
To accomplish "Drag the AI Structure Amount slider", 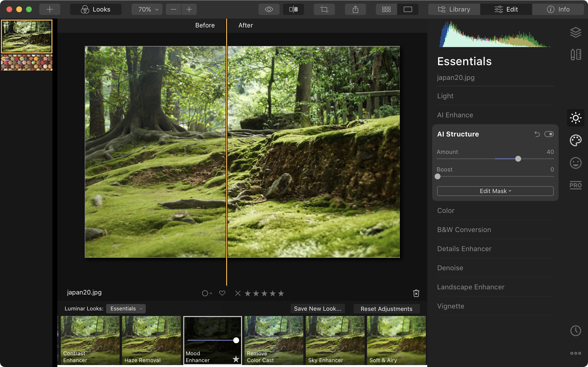I will pyautogui.click(x=517, y=159).
